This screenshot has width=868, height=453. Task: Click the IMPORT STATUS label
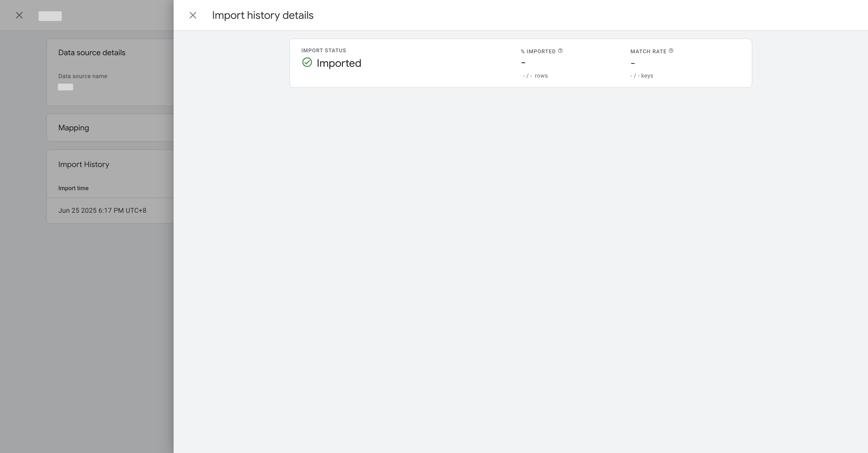click(324, 51)
